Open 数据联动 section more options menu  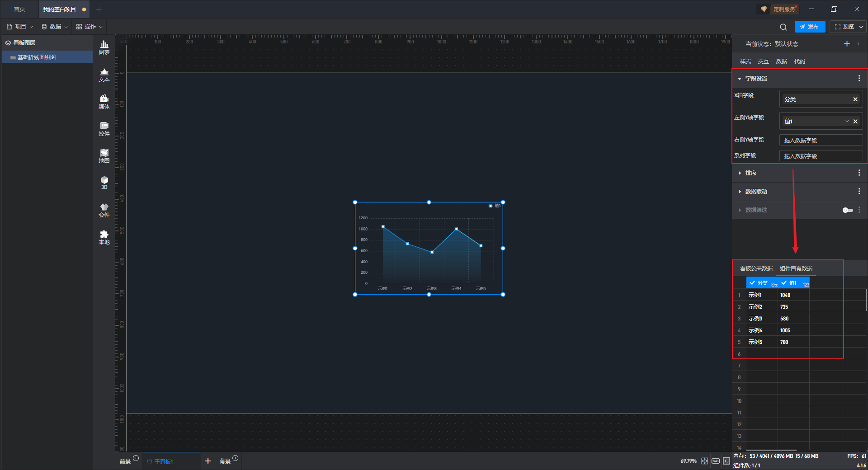point(859,192)
